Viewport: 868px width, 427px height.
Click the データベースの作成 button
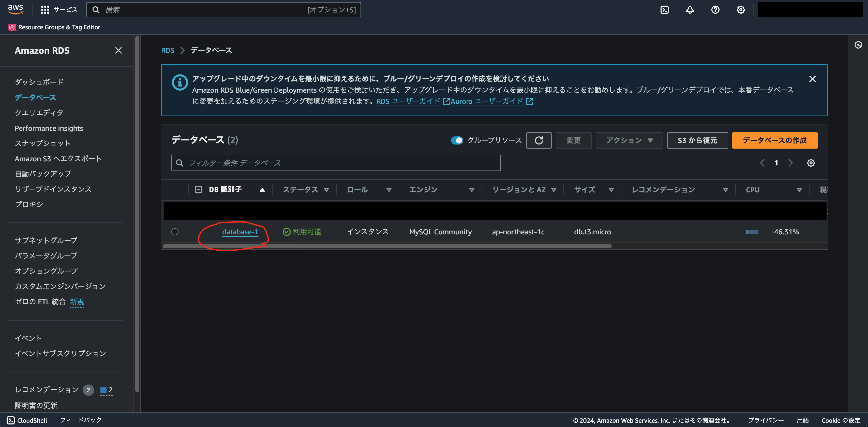(x=774, y=140)
